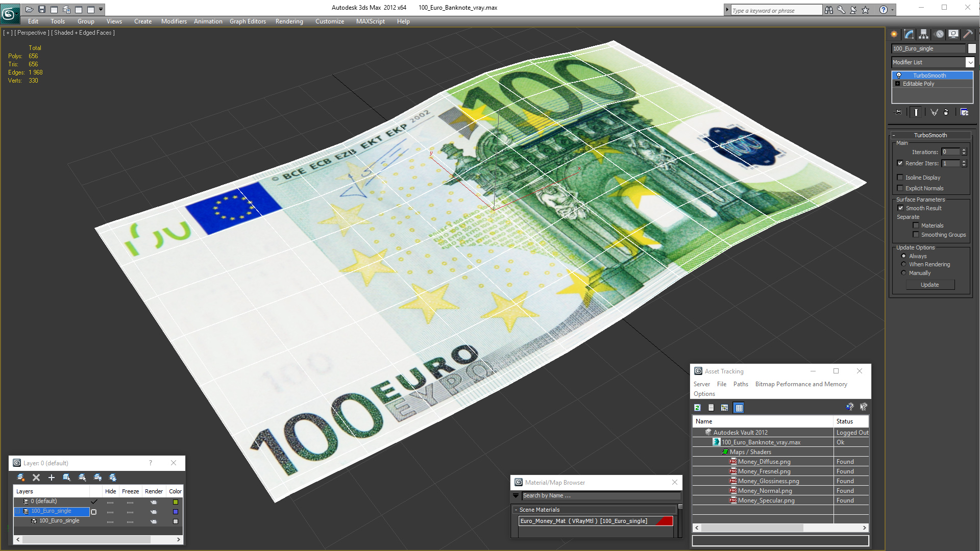This screenshot has width=980, height=551.
Task: Open the Edit menu
Action: tap(33, 21)
